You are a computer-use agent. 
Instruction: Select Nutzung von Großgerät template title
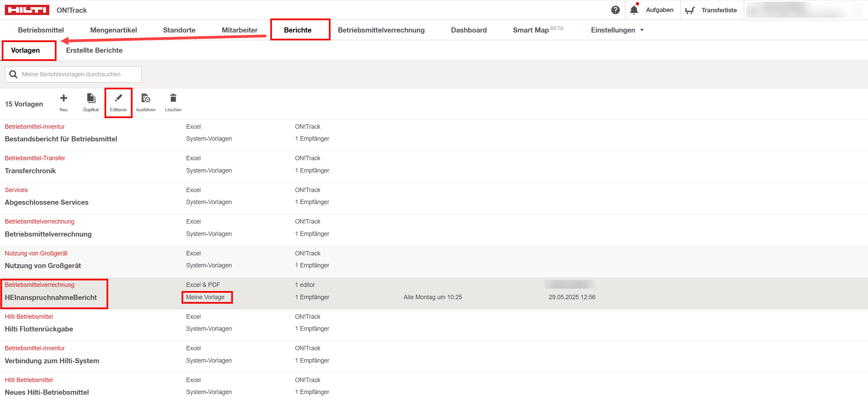[43, 266]
